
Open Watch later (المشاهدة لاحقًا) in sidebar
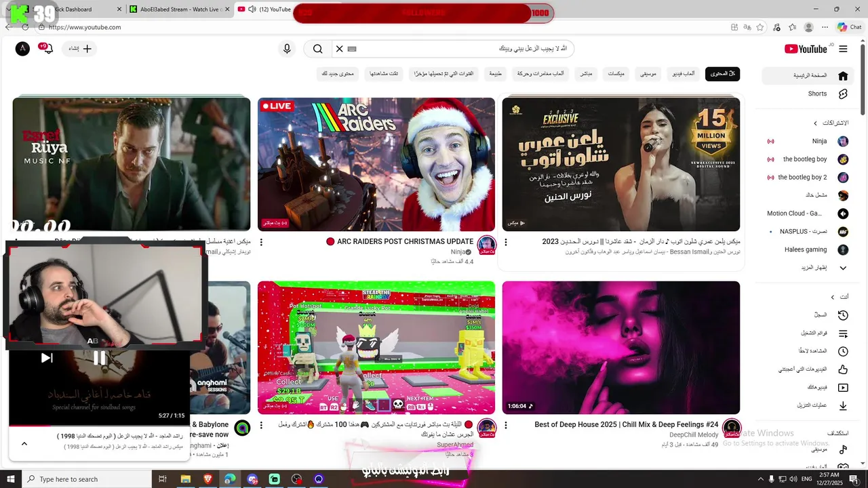tap(808, 351)
